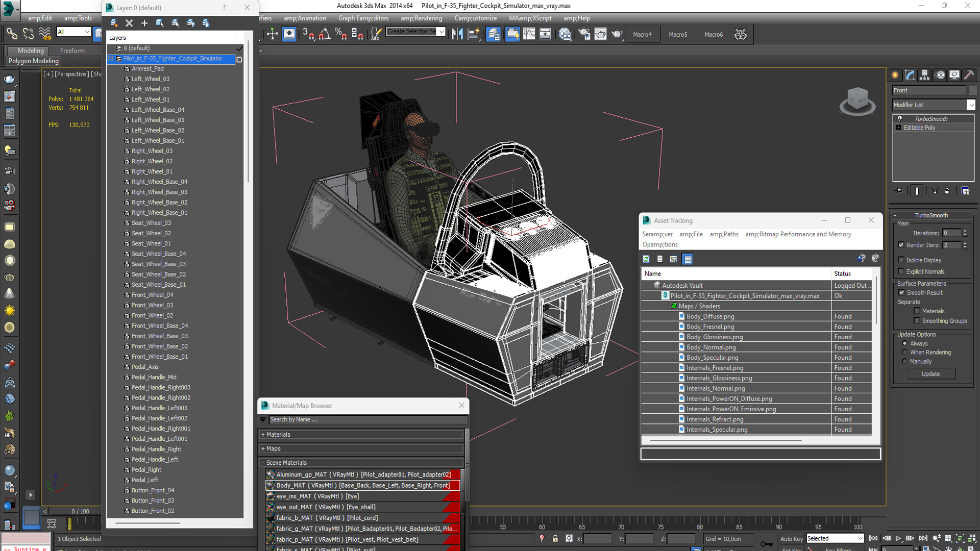Enable the Explicit Normals checkbox
980x551 pixels.
(x=901, y=271)
